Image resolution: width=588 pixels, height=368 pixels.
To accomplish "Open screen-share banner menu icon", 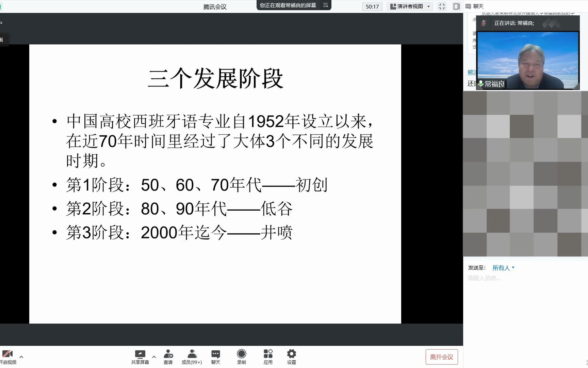I will tap(325, 5).
